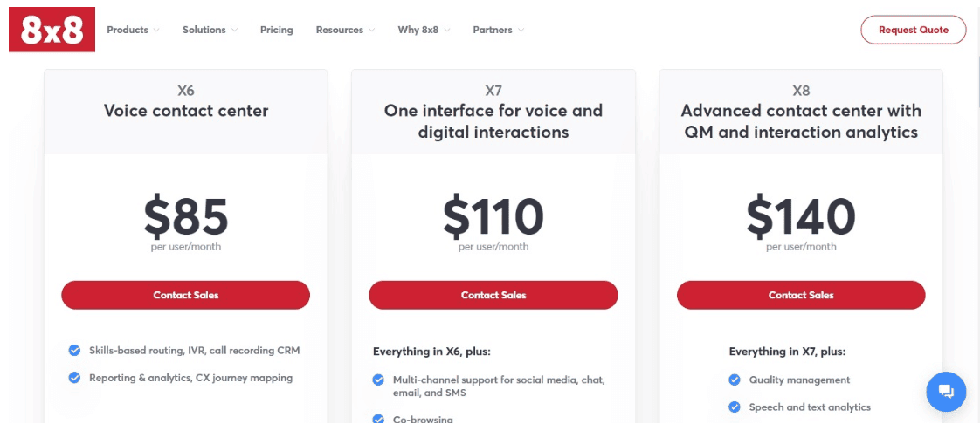Image resolution: width=980 pixels, height=424 pixels.
Task: Contact Sales for the X6 plan
Action: click(186, 295)
